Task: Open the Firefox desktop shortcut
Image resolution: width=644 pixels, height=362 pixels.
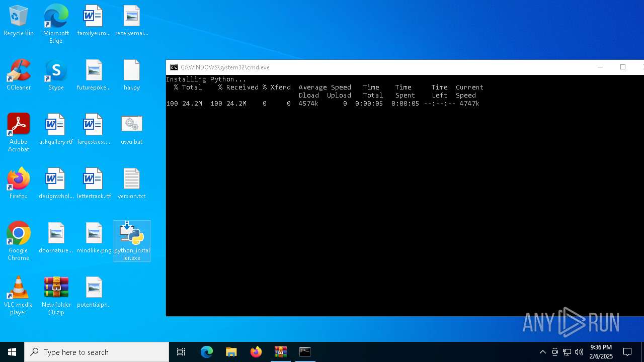Action: [19, 184]
